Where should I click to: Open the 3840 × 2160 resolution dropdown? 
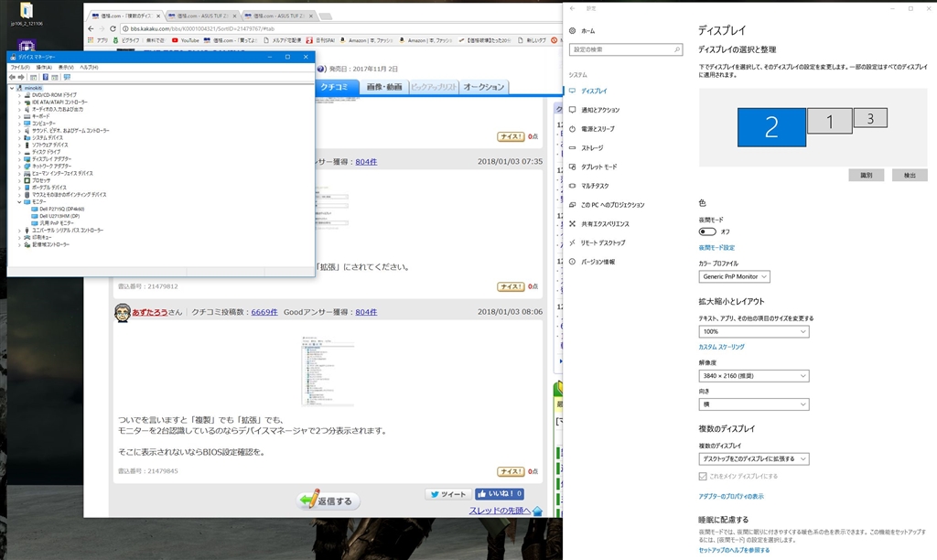754,376
